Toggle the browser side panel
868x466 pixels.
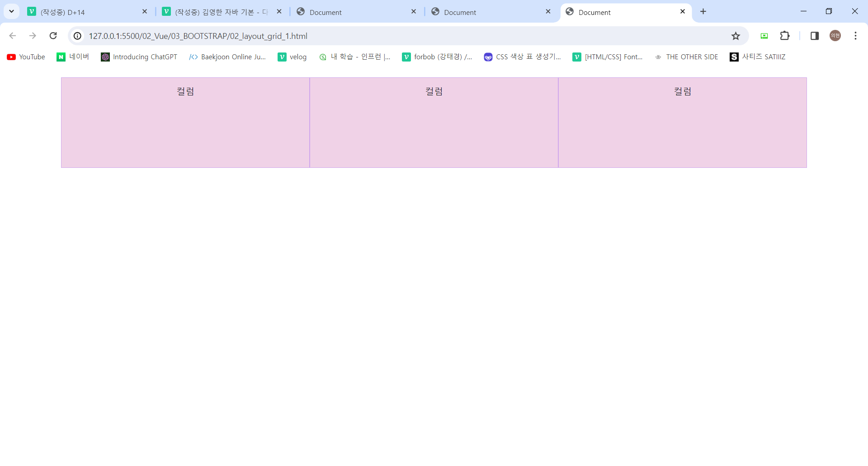pos(815,36)
